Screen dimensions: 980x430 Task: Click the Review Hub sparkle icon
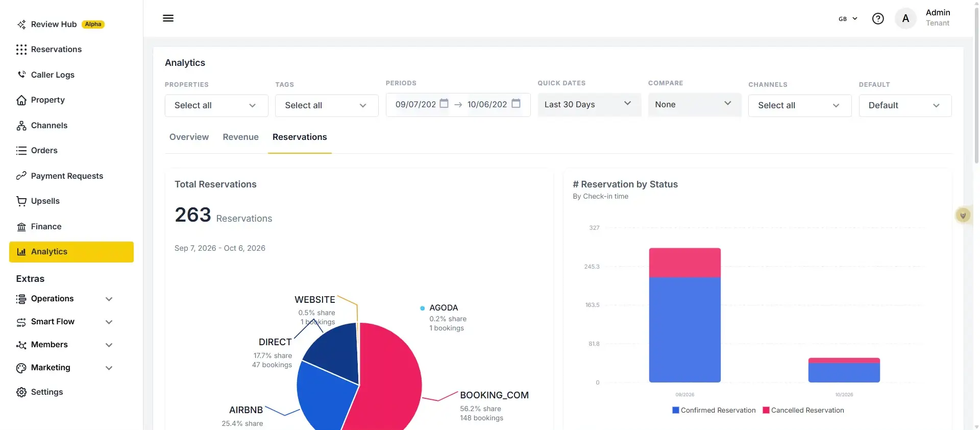coord(21,25)
